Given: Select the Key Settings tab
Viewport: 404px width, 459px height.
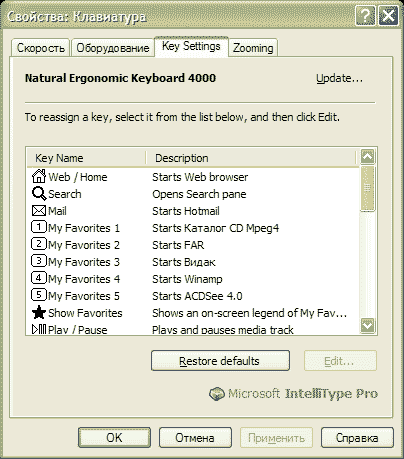Looking at the screenshot, I should tap(191, 46).
